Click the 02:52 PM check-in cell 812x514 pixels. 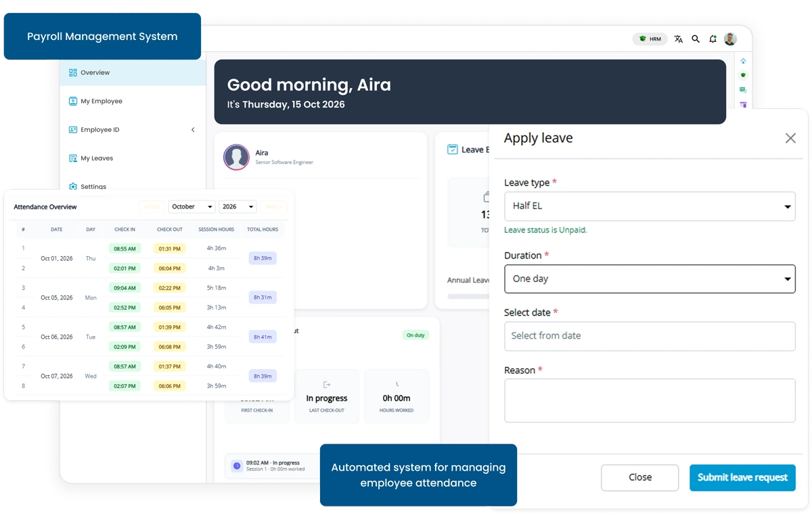[x=125, y=307]
